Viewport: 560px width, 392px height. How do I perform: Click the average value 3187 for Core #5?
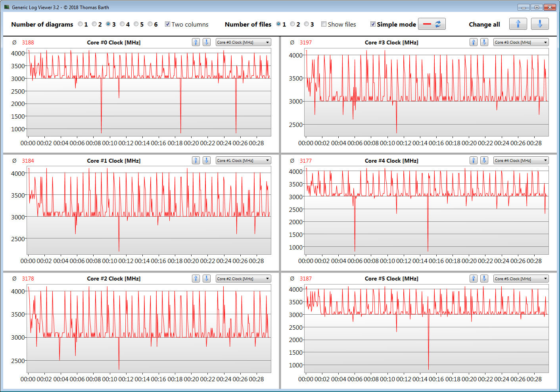tap(306, 279)
